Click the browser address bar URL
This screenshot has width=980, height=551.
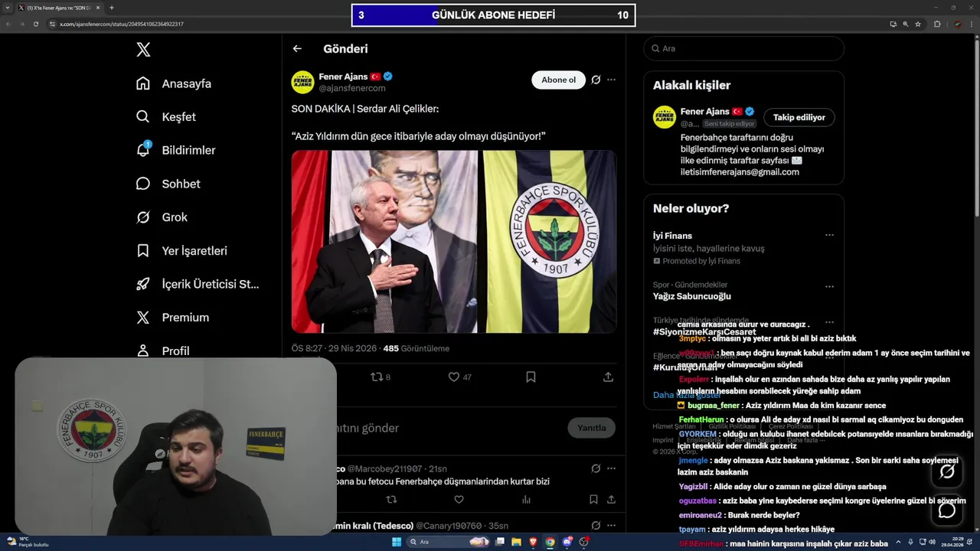tap(122, 24)
